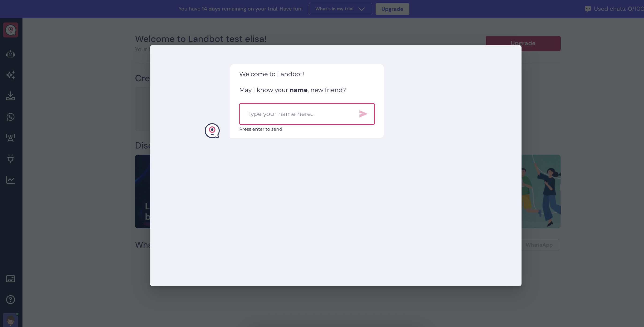Viewport: 644px width, 327px height.
Task: Focus the Type your name here field
Action: [307, 114]
